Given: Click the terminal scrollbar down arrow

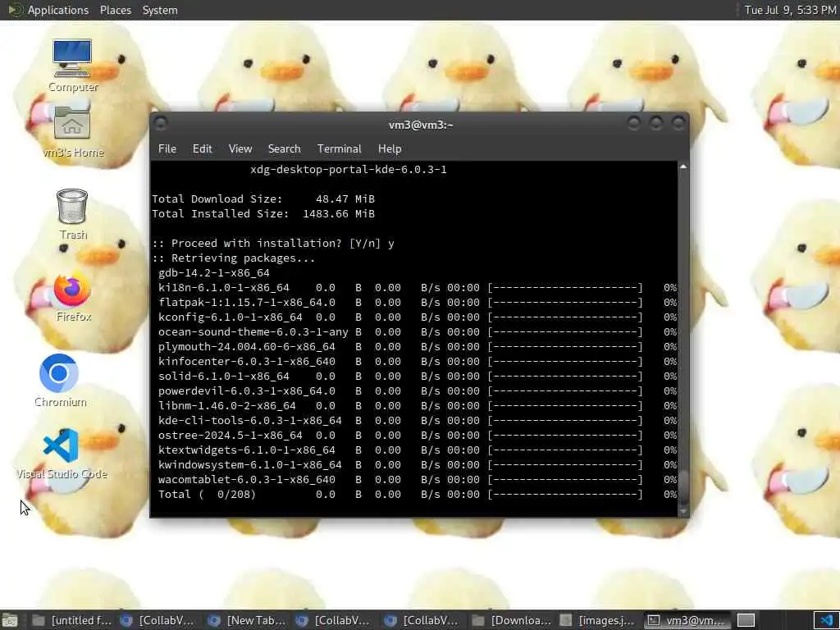Looking at the screenshot, I should pos(683,512).
